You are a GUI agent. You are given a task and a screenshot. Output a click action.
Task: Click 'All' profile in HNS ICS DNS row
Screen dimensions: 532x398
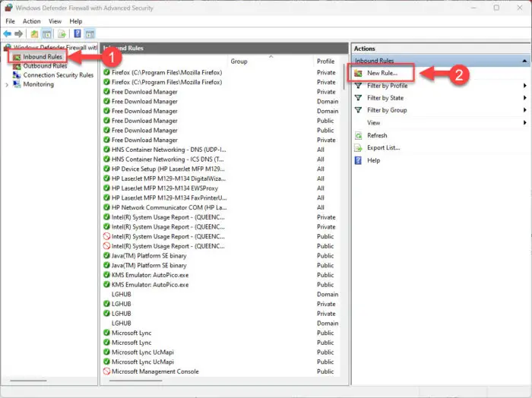321,160
